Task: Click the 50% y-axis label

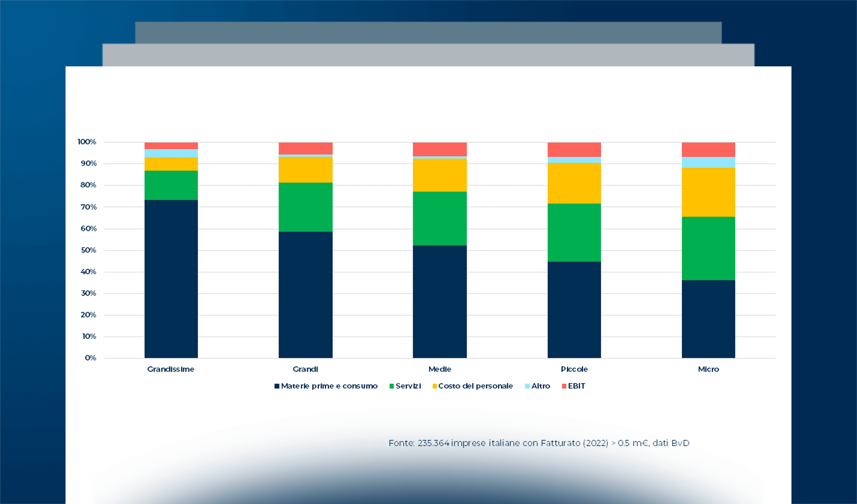Action: [x=88, y=250]
